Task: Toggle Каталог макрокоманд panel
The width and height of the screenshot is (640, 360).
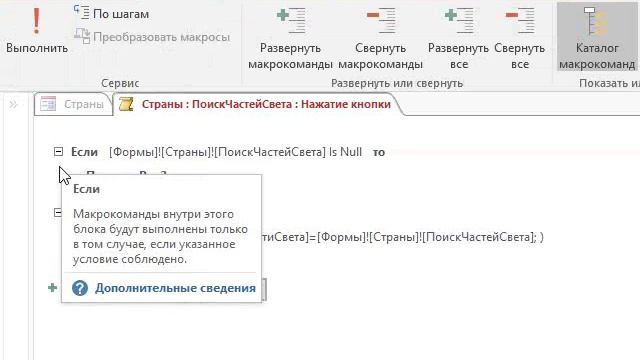Action: pyautogui.click(x=597, y=37)
